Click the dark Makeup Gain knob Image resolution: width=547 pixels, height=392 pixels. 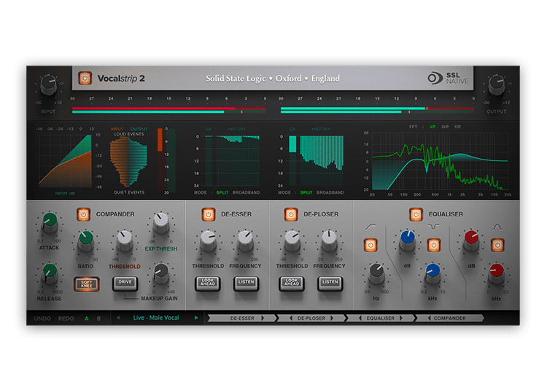161,274
